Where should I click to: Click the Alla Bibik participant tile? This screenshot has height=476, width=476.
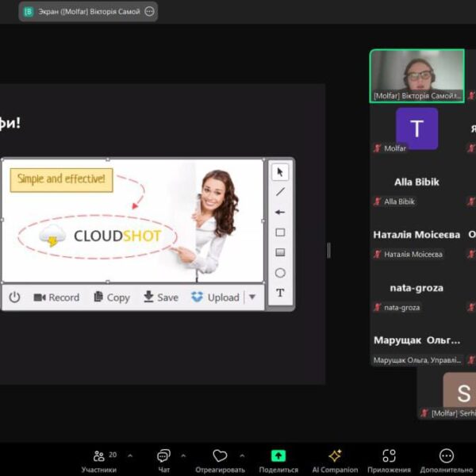(416, 182)
